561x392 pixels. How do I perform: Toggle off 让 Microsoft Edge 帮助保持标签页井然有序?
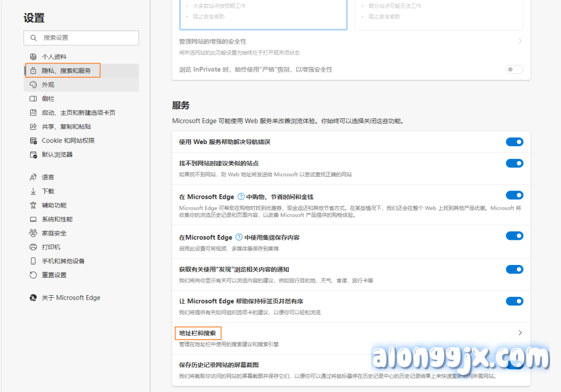pyautogui.click(x=514, y=301)
